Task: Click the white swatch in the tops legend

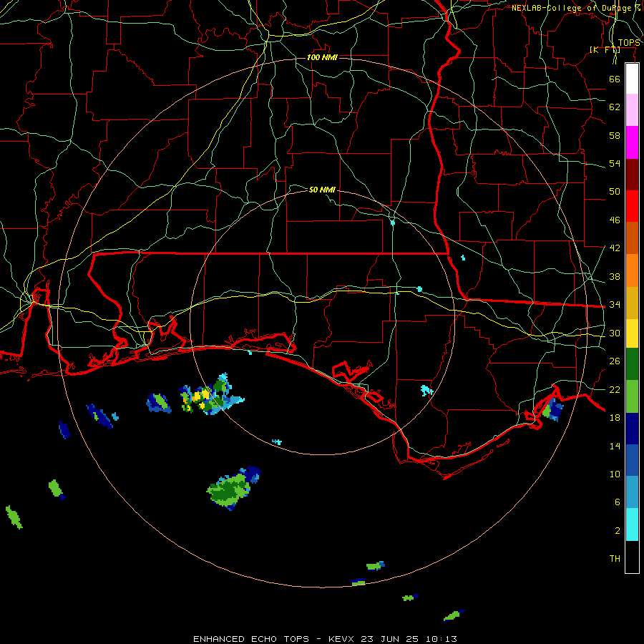Action: [632, 79]
